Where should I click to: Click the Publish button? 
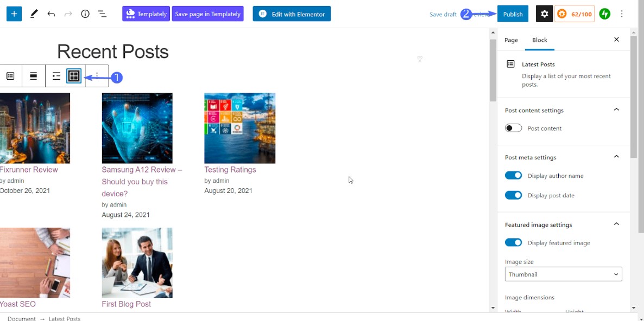click(513, 14)
